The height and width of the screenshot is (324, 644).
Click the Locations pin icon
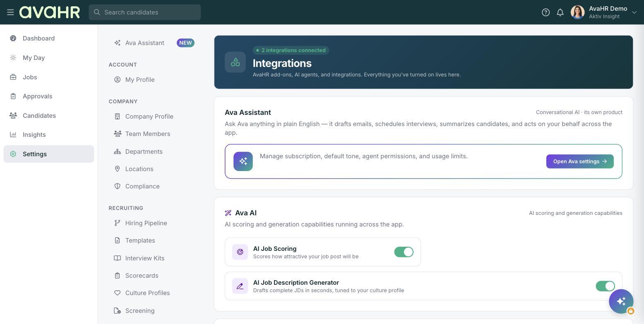tap(118, 169)
